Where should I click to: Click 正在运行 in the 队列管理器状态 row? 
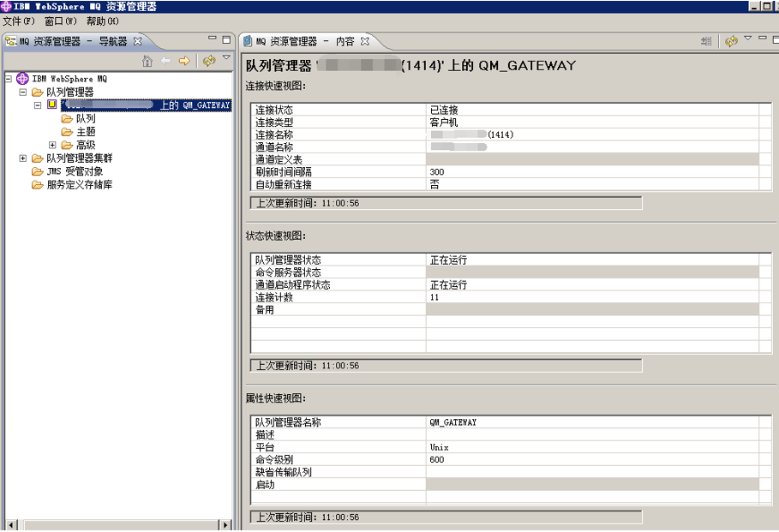coord(448,260)
